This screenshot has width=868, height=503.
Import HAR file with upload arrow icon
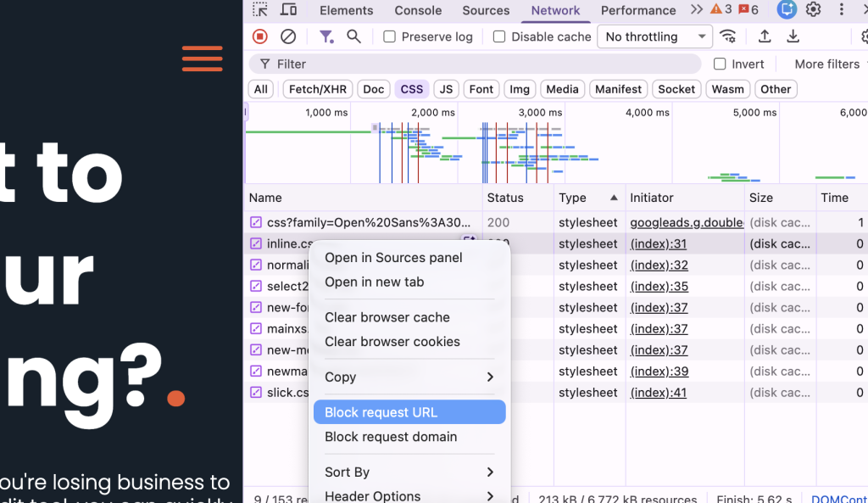click(764, 36)
